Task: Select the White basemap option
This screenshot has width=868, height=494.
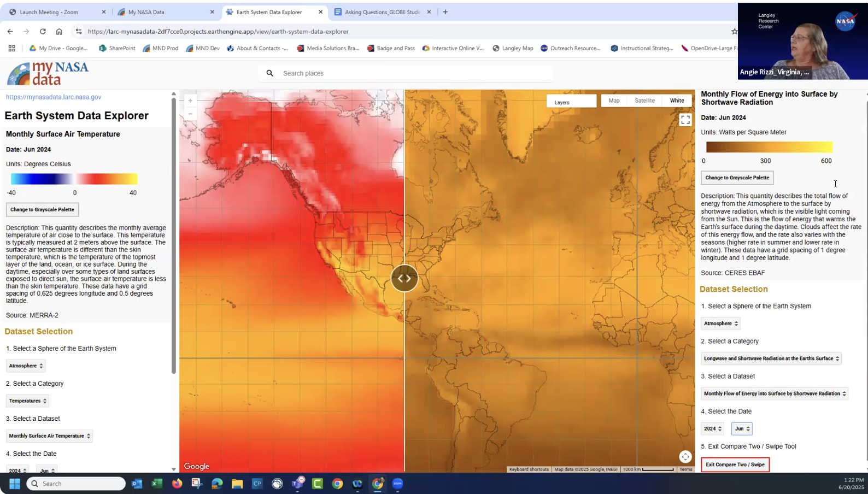Action: click(677, 101)
